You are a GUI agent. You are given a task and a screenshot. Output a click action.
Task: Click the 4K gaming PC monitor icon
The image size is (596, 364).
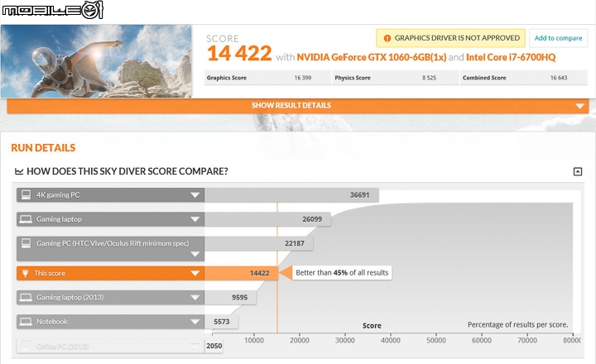[x=26, y=194]
